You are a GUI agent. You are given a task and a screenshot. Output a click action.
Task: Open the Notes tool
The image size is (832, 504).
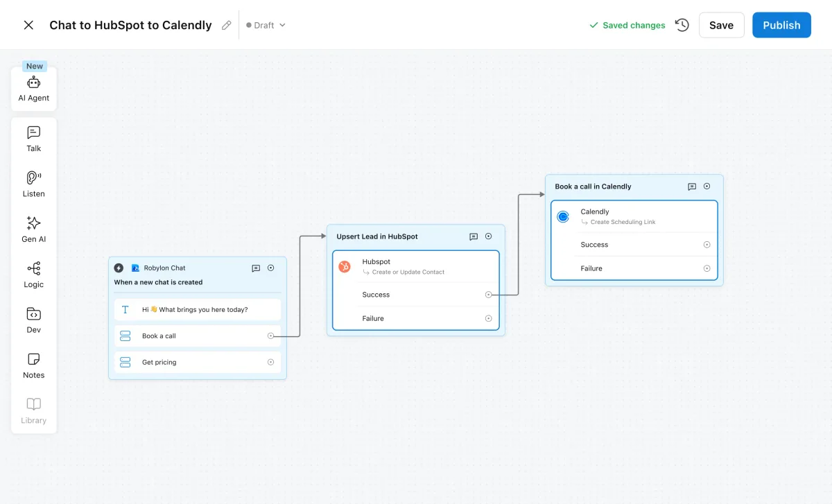click(34, 365)
